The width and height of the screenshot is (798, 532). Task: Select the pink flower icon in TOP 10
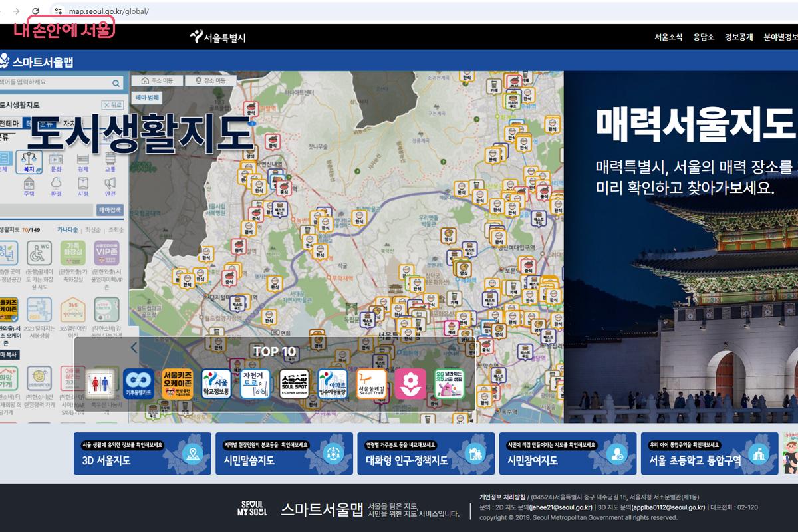(x=410, y=384)
